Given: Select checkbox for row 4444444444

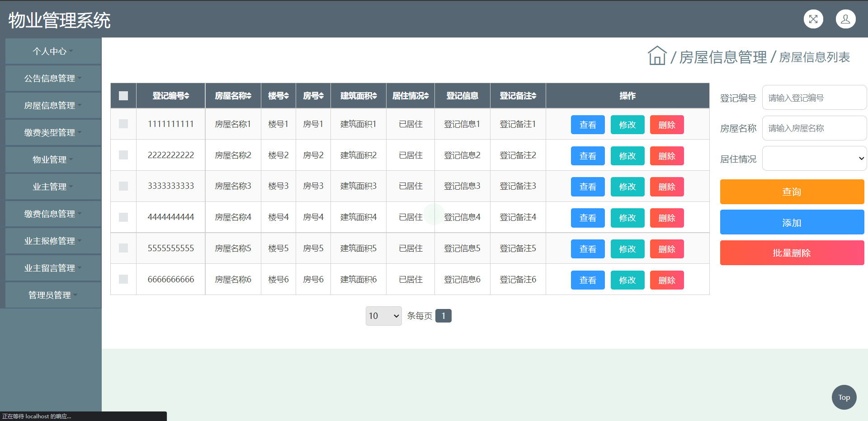Looking at the screenshot, I should tap(123, 217).
